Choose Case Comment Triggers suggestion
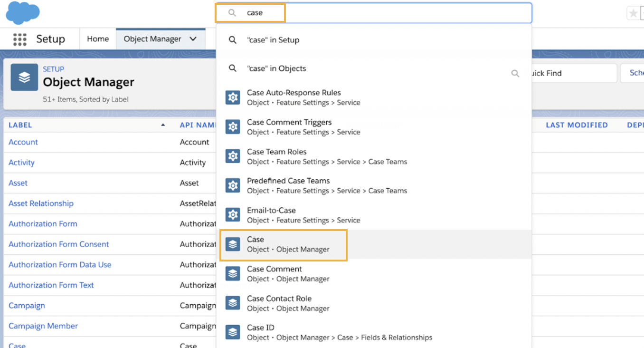The width and height of the screenshot is (644, 348). point(374,127)
